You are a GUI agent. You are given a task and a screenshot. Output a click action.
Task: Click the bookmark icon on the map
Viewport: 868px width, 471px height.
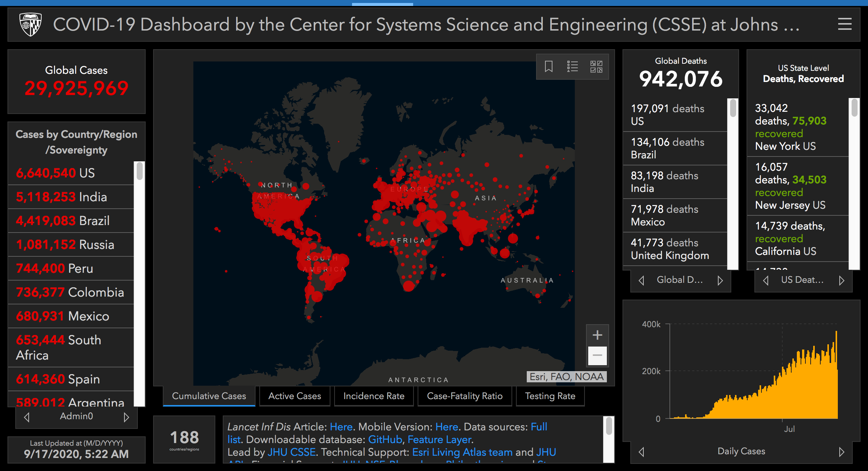[x=548, y=67]
